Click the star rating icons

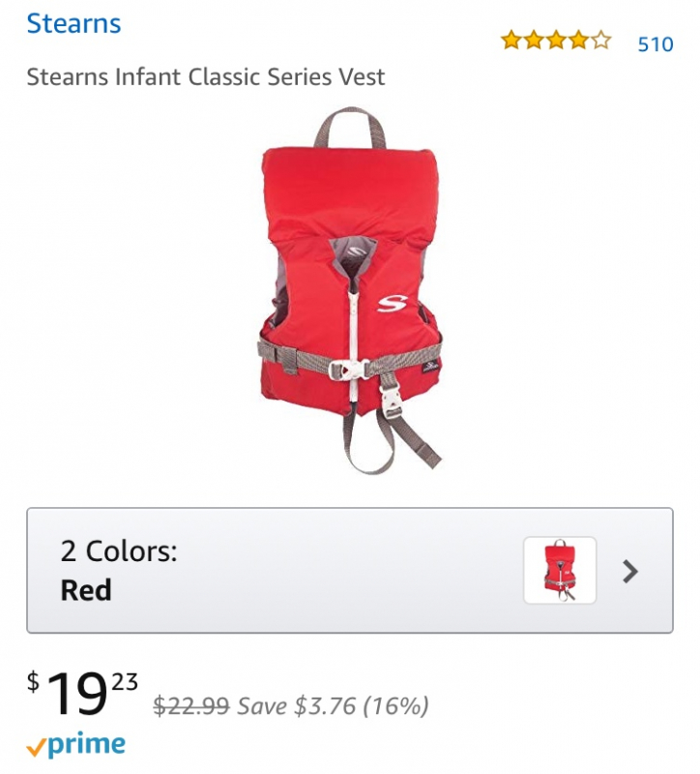[x=556, y=40]
